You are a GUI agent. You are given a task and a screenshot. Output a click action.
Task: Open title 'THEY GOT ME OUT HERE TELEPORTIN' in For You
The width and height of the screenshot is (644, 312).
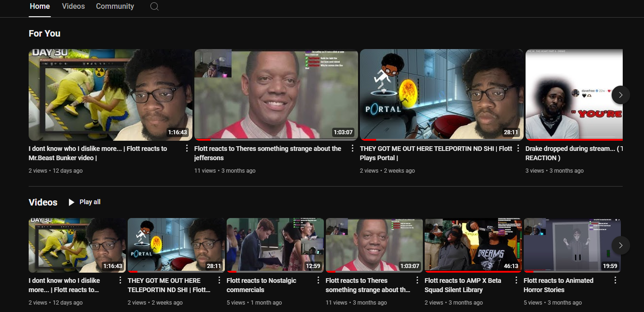(436, 153)
